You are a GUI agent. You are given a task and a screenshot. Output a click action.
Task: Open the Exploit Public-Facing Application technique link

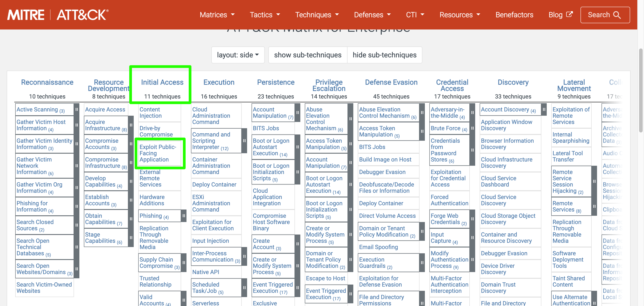157,153
